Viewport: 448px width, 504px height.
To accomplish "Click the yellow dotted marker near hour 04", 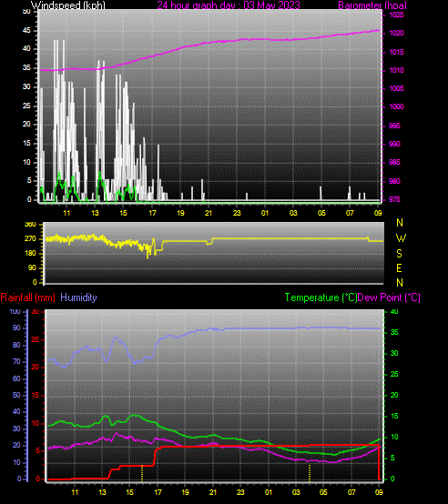I will point(310,473).
